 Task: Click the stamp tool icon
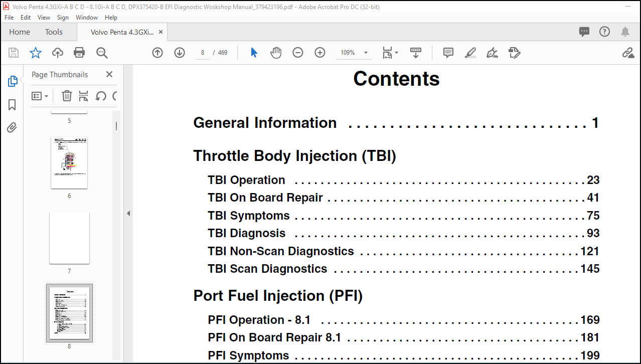pyautogui.click(x=514, y=53)
